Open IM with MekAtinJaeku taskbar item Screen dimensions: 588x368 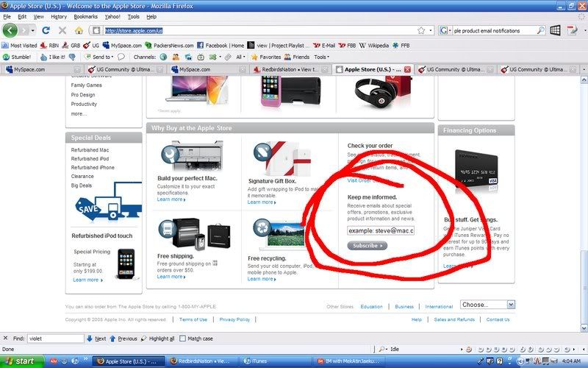[x=350, y=361]
